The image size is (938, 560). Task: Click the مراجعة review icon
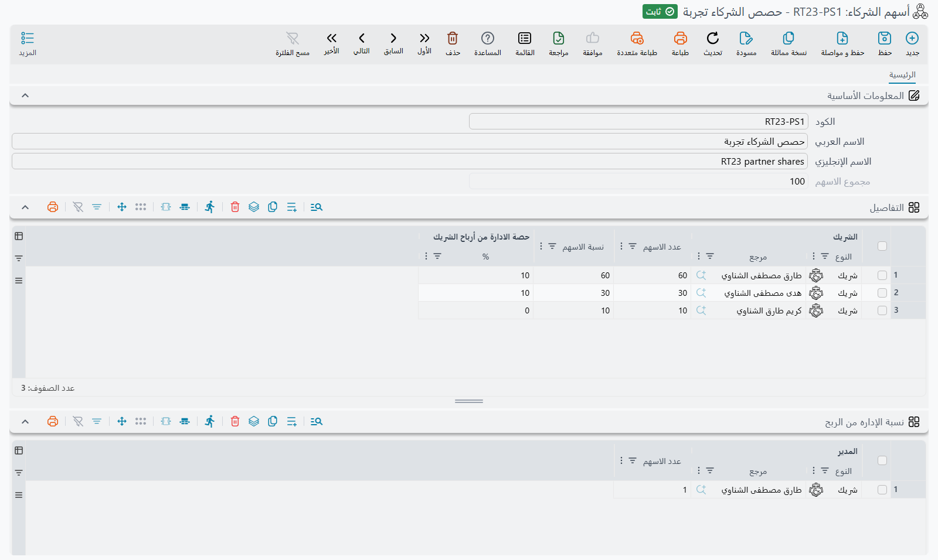click(x=559, y=39)
